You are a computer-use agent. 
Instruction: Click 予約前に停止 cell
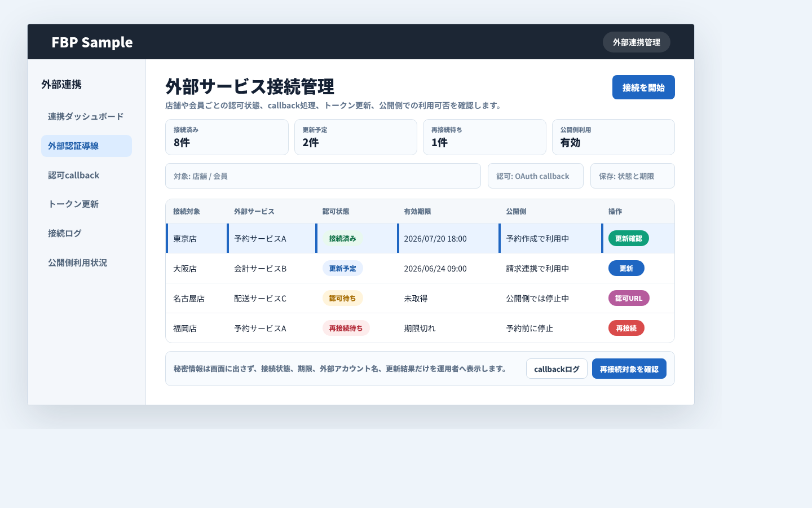[x=550, y=328]
